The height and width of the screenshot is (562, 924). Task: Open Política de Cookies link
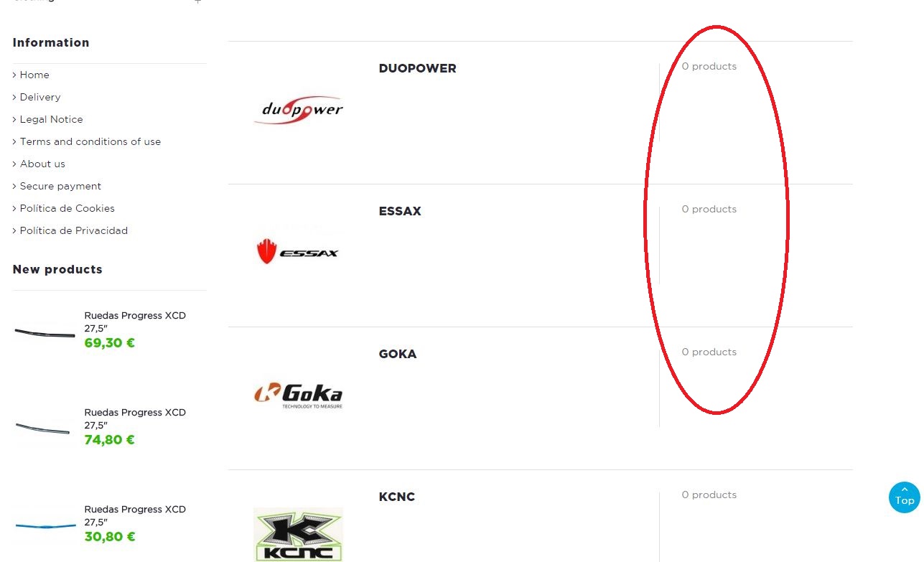67,208
